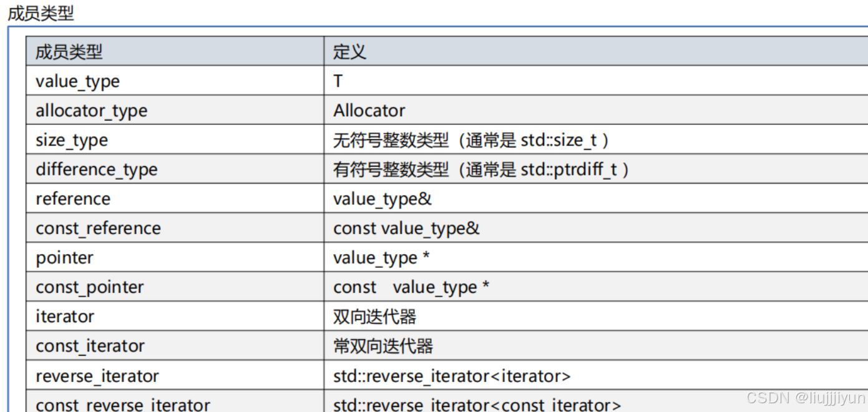Click the 成员类型 section heading above the table
Screen dimensions: 868x412
(28, 11)
